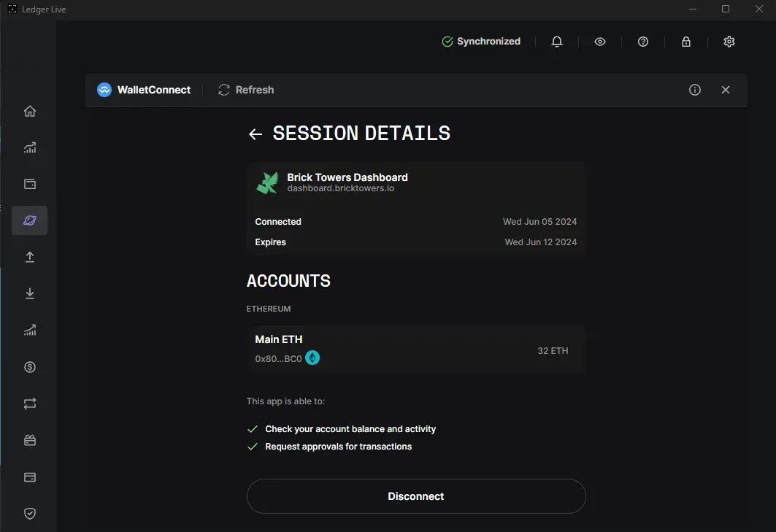
Task: Open the Portfolio home icon in sidebar
Action: pyautogui.click(x=30, y=111)
